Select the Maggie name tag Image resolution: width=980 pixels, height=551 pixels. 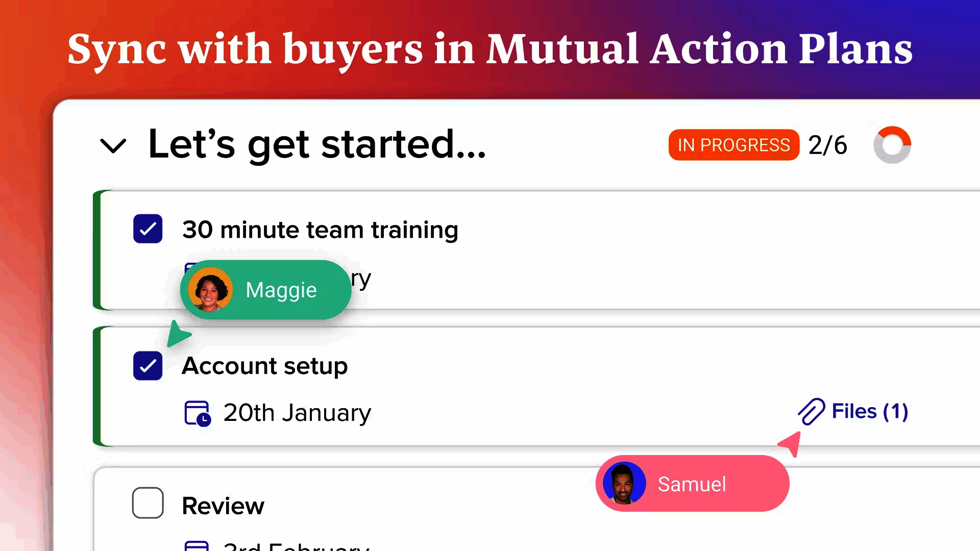[265, 290]
